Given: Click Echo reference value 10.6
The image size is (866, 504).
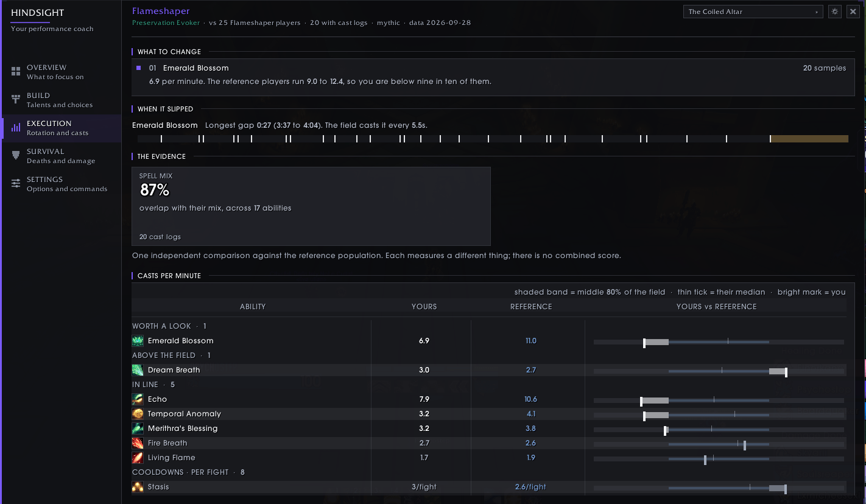Looking at the screenshot, I should click(x=531, y=399).
